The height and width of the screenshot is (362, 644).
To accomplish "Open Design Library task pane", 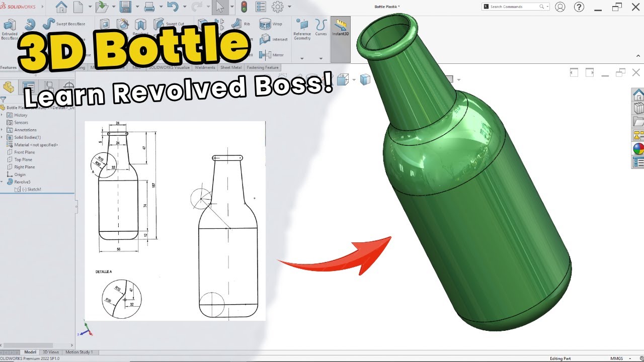I will [638, 108].
